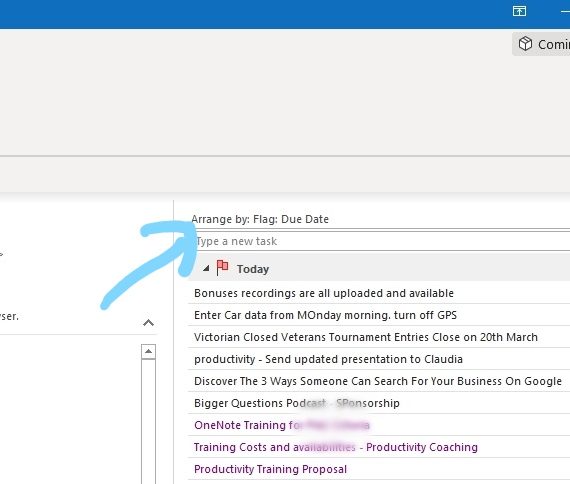570x484 pixels.
Task: Click the red flag icon beside Today
Action: tap(222, 268)
